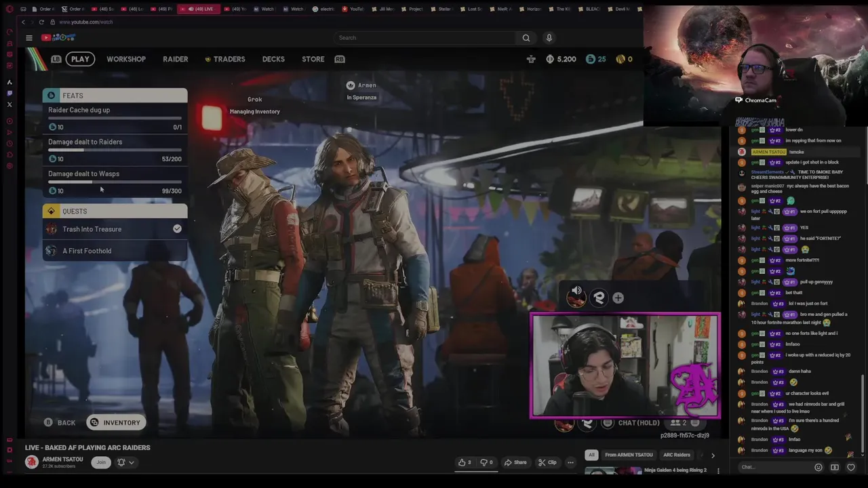868x488 pixels.
Task: Click the party members count icon
Action: coord(679,423)
